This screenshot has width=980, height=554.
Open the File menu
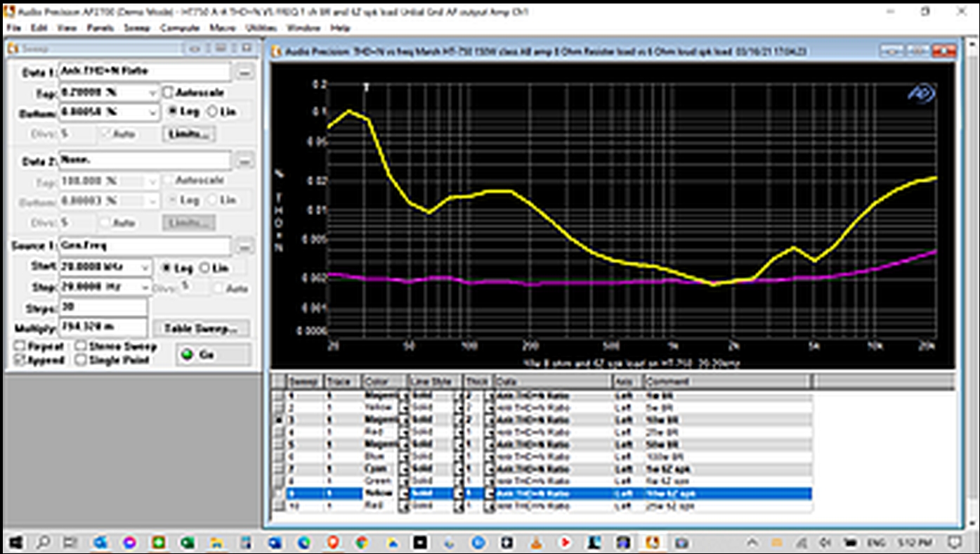click(x=15, y=28)
